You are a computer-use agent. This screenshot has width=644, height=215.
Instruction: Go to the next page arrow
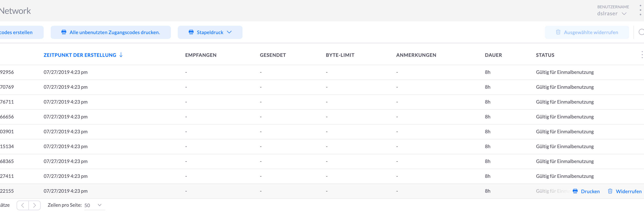(x=35, y=205)
